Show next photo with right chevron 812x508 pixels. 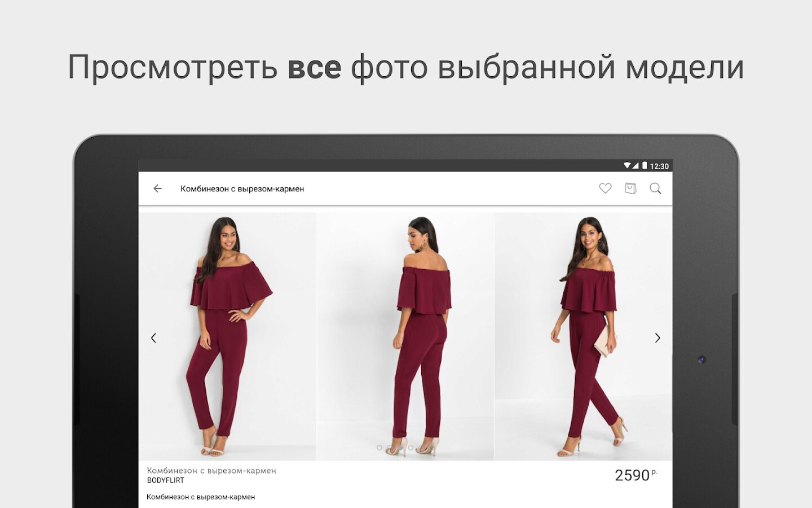point(657,338)
